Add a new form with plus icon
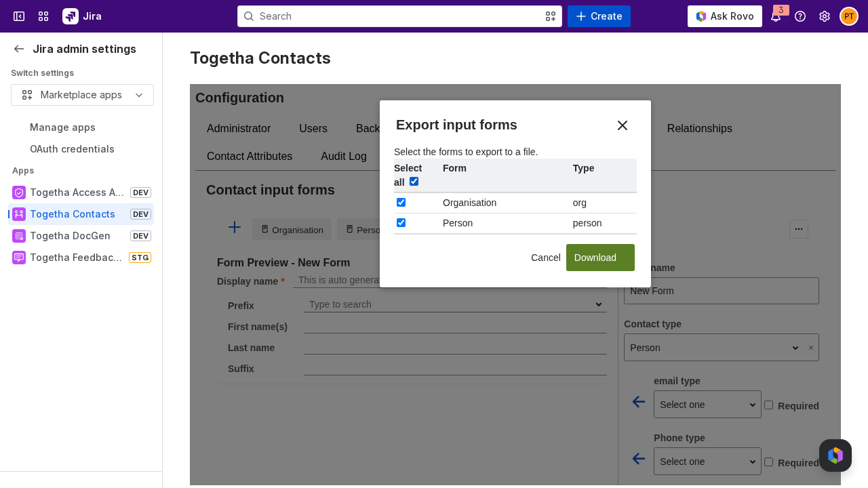The width and height of the screenshot is (868, 488). (x=235, y=227)
